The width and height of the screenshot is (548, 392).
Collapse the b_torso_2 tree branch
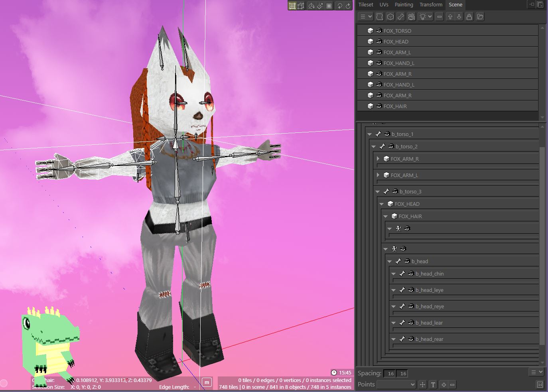[x=374, y=146]
